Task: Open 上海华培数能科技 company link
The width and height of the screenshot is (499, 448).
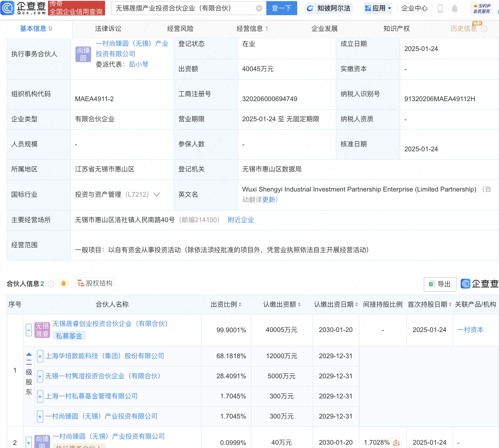Action: [x=104, y=356]
